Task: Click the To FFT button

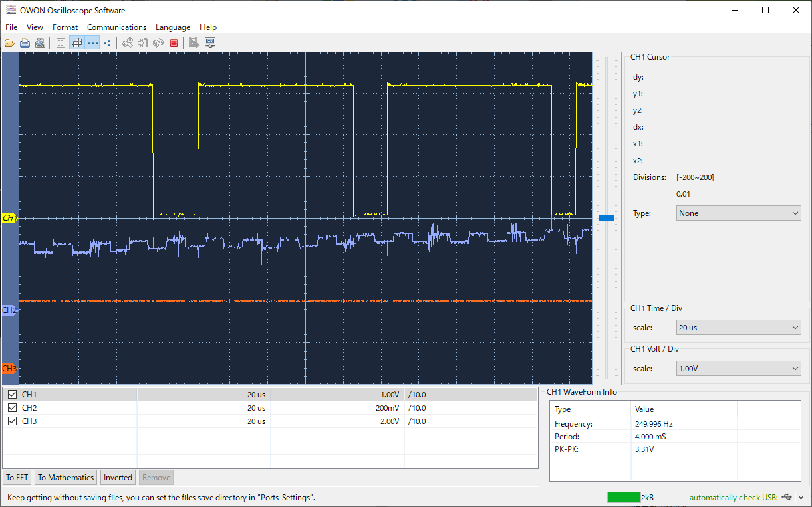Action: coord(17,478)
